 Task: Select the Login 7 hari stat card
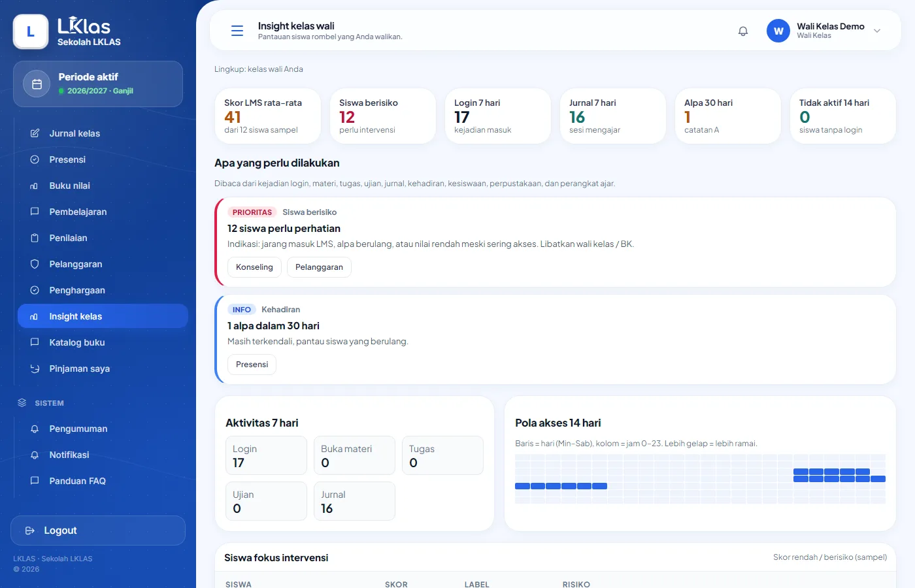[x=497, y=116]
